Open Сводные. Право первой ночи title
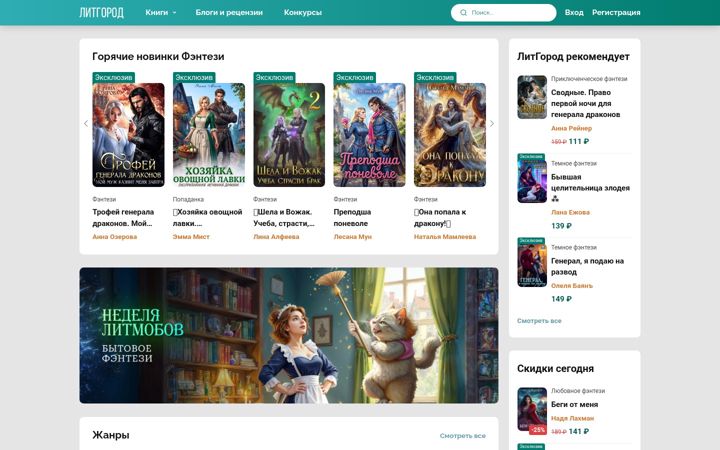720x450 pixels. tap(586, 103)
